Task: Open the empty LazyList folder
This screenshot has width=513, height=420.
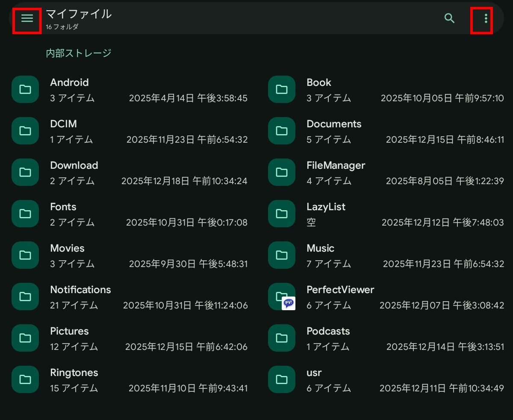Action: point(326,207)
